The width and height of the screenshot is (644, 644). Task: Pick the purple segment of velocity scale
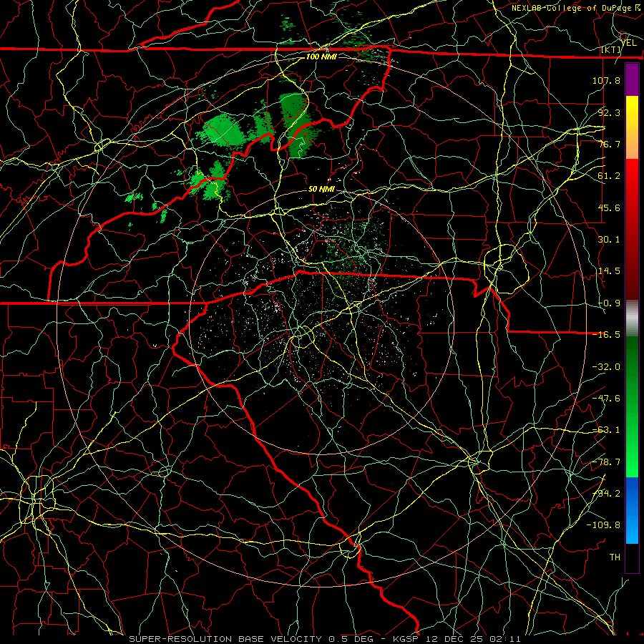[x=632, y=79]
